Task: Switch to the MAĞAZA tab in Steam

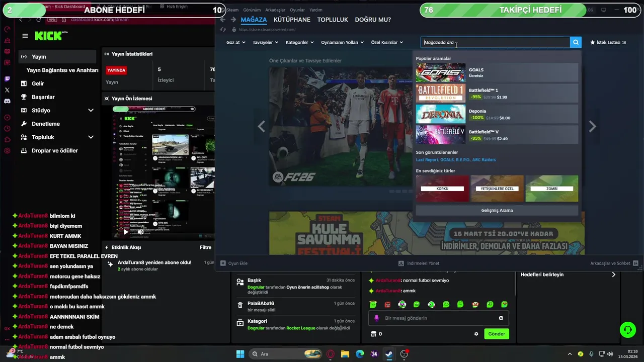Action: pos(254,20)
